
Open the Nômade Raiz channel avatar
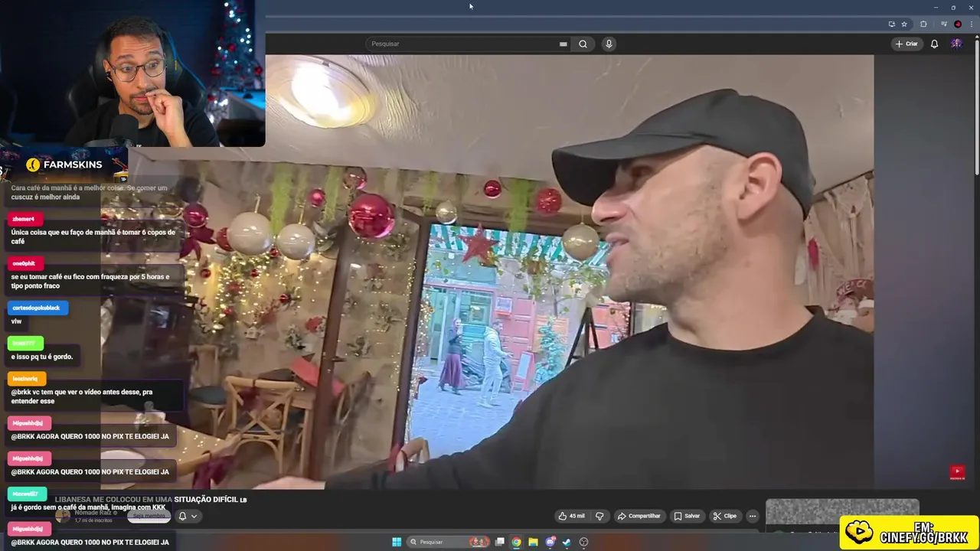point(63,516)
